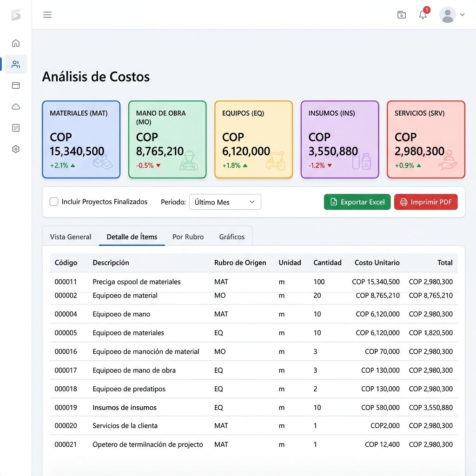Open the credit card sidebar icon
The image size is (476, 476).
[x=16, y=86]
